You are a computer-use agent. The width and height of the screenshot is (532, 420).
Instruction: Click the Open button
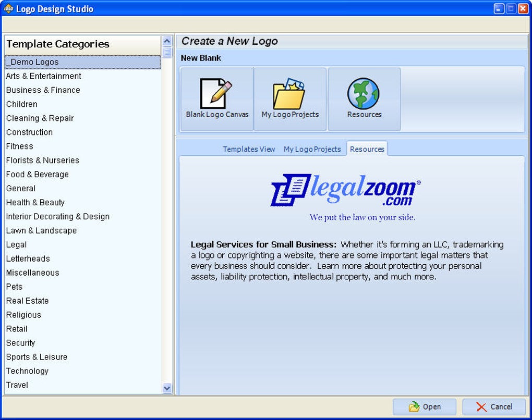424,406
